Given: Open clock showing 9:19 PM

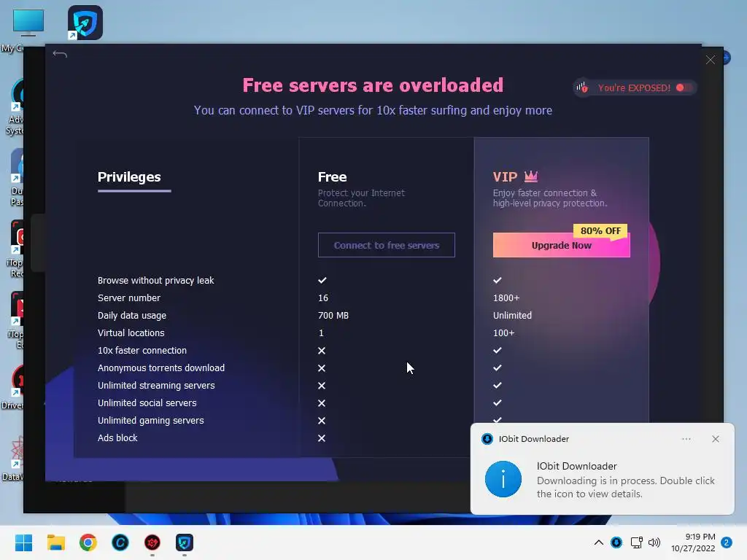Looking at the screenshot, I should pos(693,542).
